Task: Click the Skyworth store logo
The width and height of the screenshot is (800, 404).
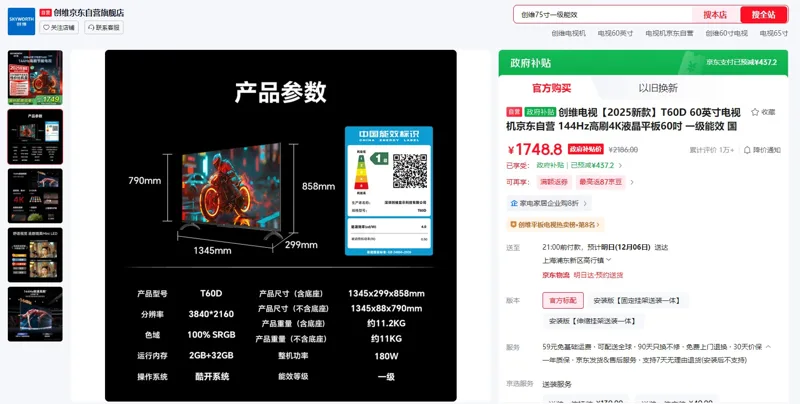Action: 21,21
